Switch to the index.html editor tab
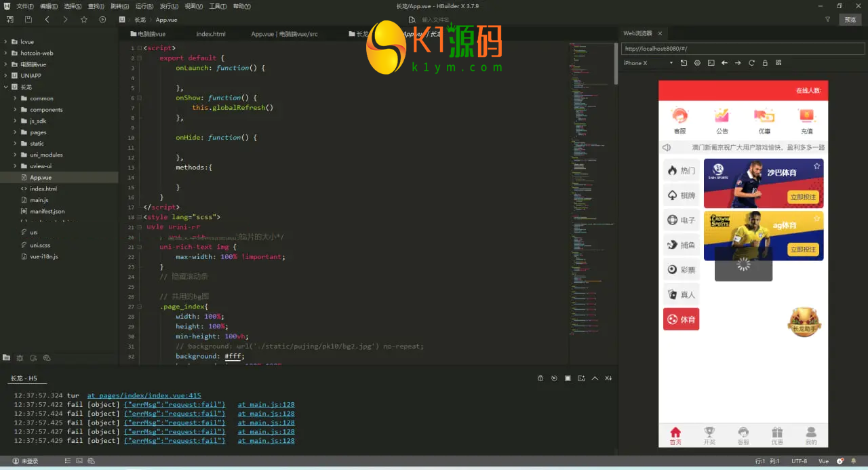Screen dimensions: 868x470 (211, 34)
